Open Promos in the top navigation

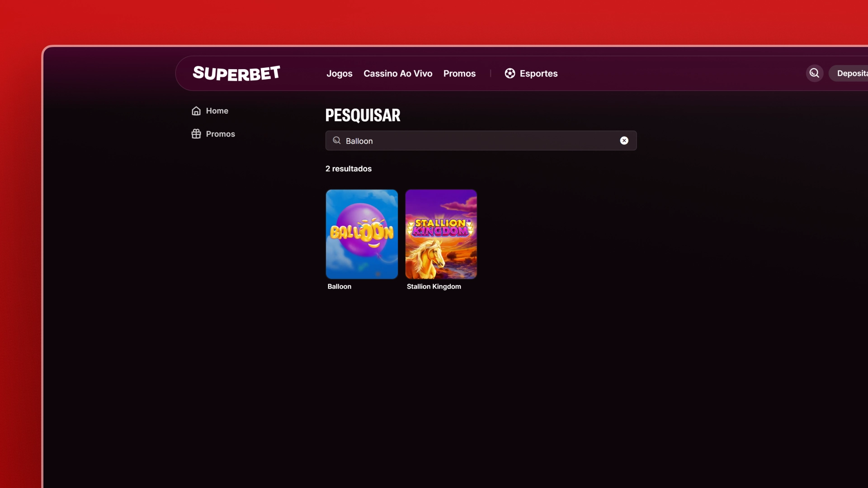[459, 73]
